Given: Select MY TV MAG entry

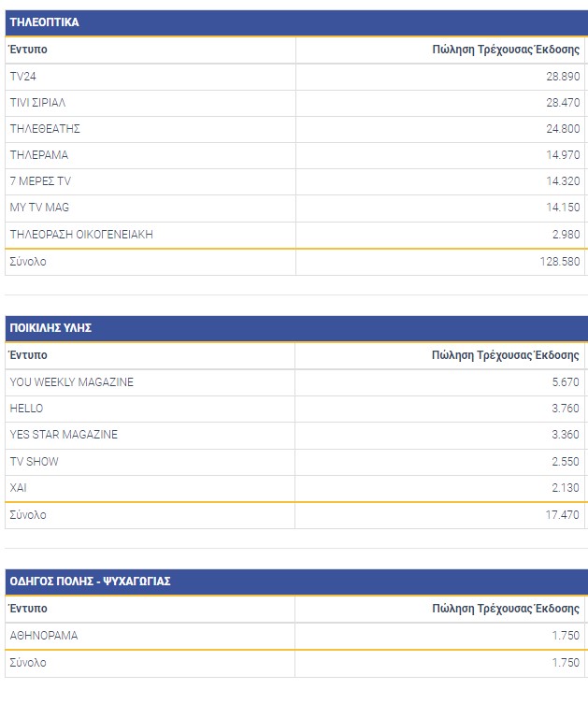Looking at the screenshot, I should (x=39, y=207).
